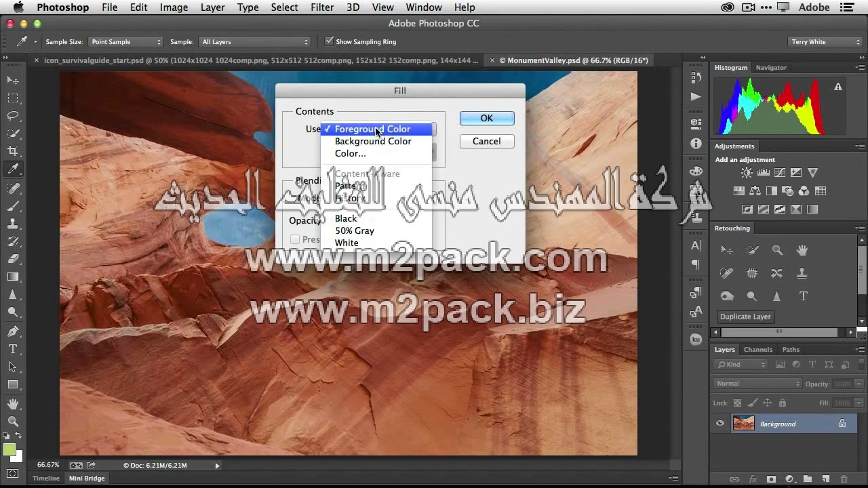Select the Eyedropper tool in toolbox
This screenshot has height=488, width=868.
[13, 169]
